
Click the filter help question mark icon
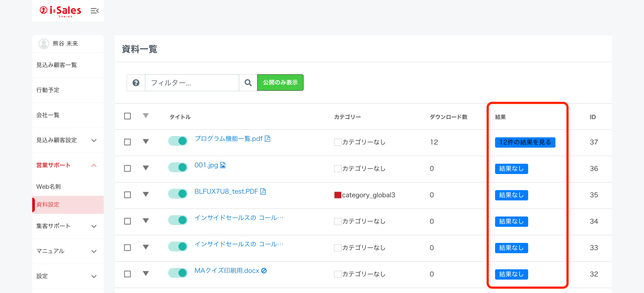(136, 83)
